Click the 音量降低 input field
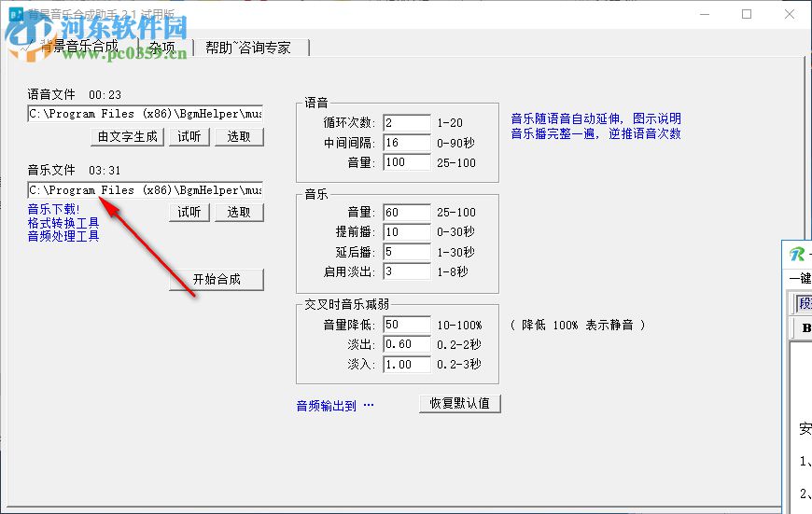This screenshot has width=812, height=514. [x=407, y=325]
